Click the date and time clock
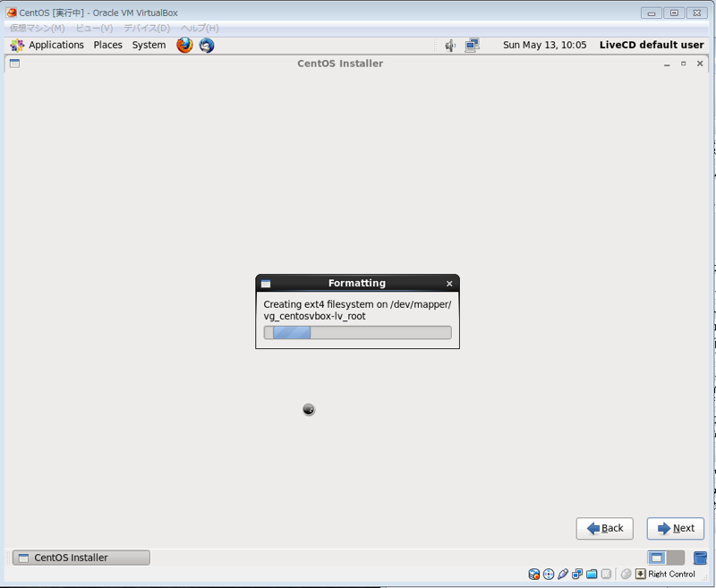 (x=545, y=45)
